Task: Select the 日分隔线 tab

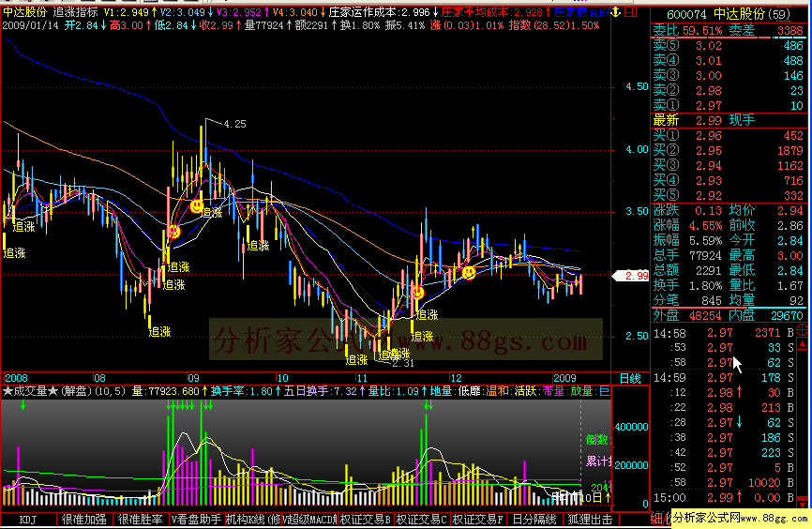Action: tap(534, 520)
